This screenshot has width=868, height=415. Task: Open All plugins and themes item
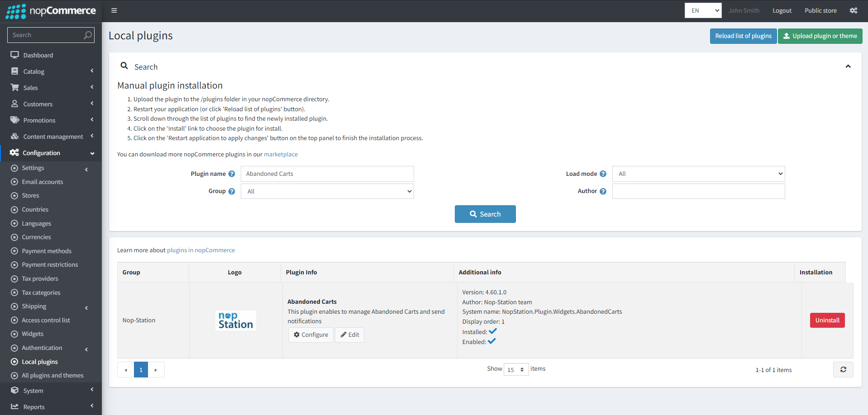tap(52, 376)
